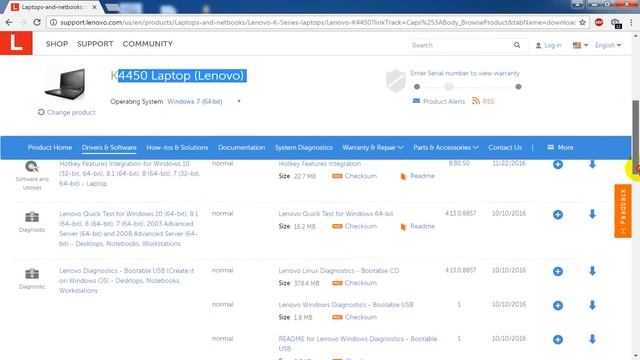Open the red adblock extension icon

[x=599, y=22]
